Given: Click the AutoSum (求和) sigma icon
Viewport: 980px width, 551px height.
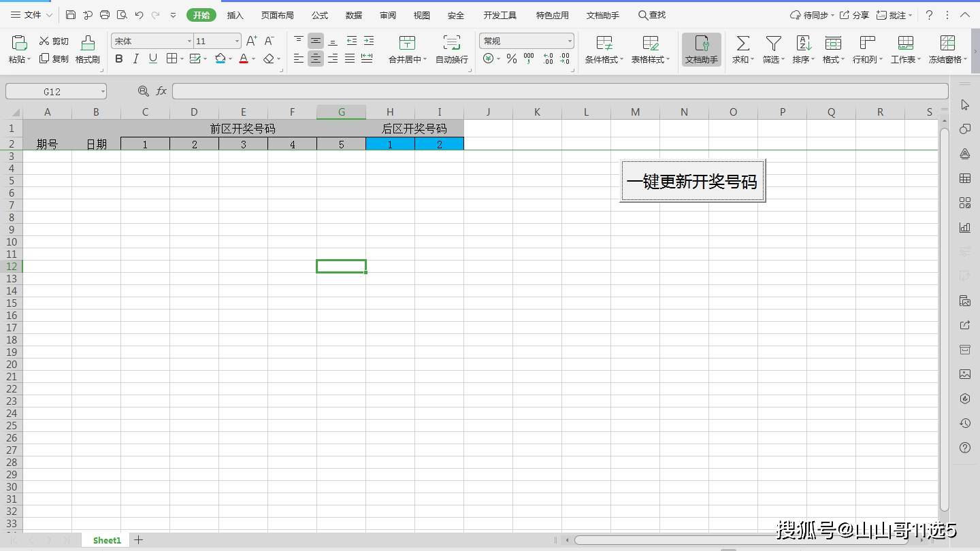Looking at the screenshot, I should point(743,44).
